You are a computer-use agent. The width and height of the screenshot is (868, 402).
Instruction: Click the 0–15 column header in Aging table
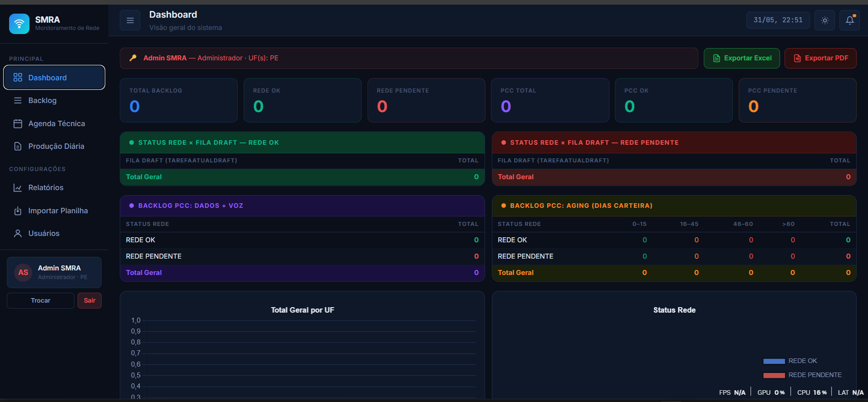tap(639, 224)
